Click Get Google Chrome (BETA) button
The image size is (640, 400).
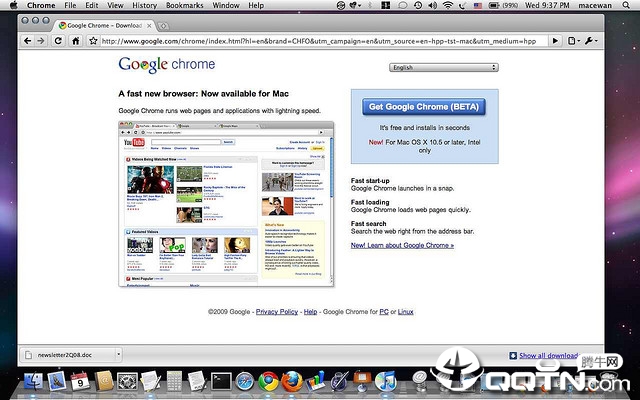[x=424, y=107]
